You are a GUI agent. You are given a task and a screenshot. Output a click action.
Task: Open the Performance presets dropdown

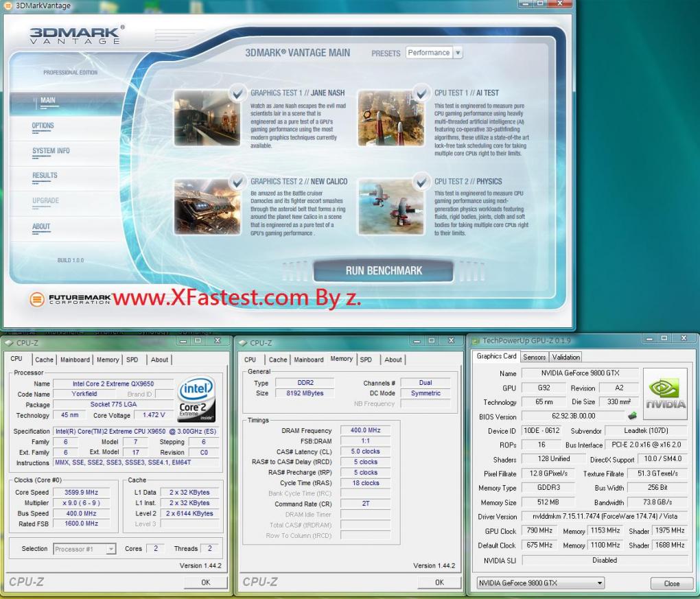click(457, 53)
